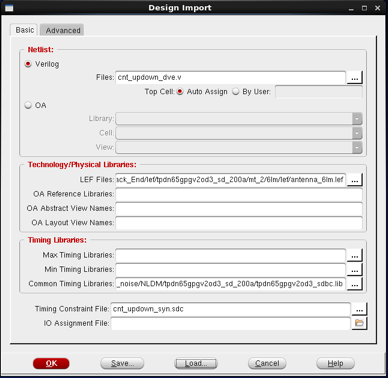Expand the Cell dropdown
Screen dimensions: 388x379
tap(357, 133)
